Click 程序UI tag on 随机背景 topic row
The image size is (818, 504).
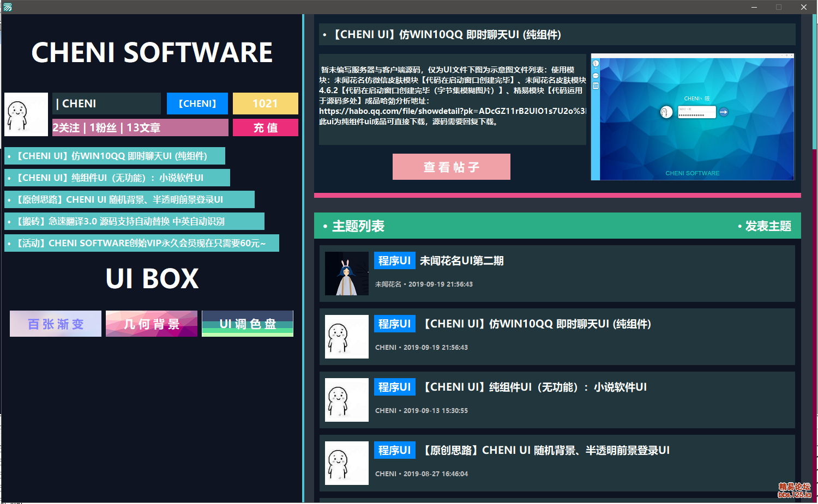coord(395,450)
